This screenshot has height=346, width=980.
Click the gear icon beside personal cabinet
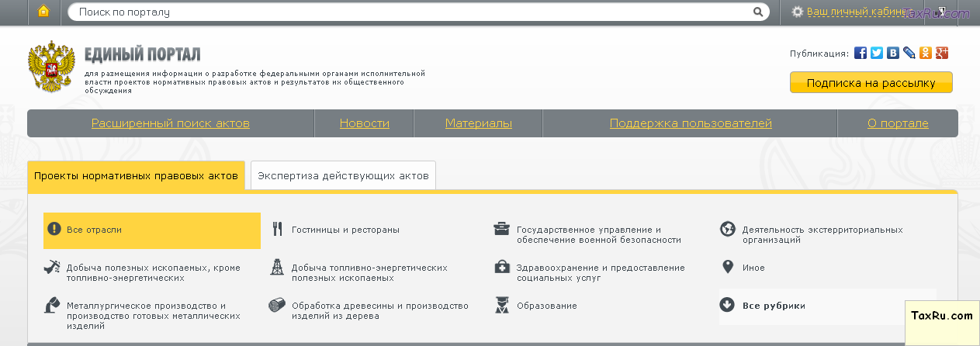797,12
